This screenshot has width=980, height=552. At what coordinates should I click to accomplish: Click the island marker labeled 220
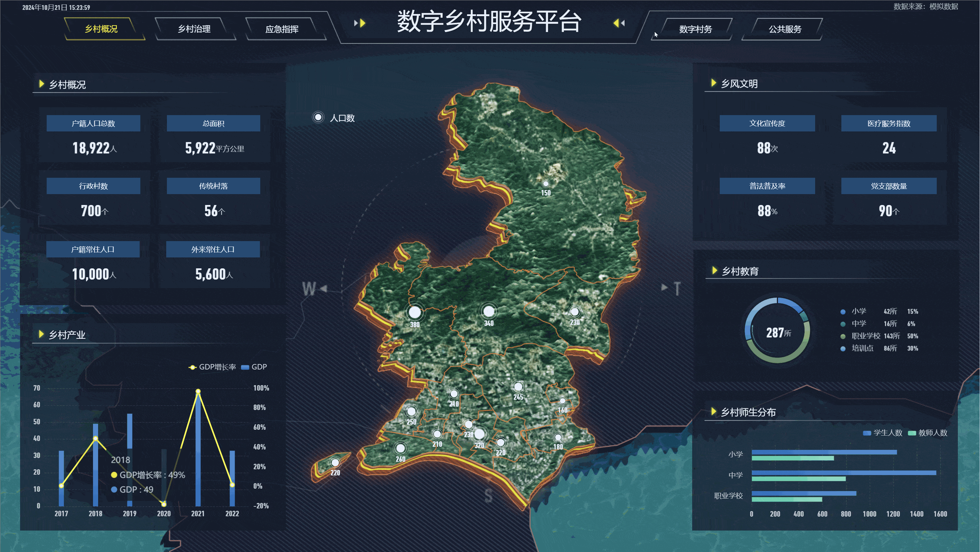point(335,462)
